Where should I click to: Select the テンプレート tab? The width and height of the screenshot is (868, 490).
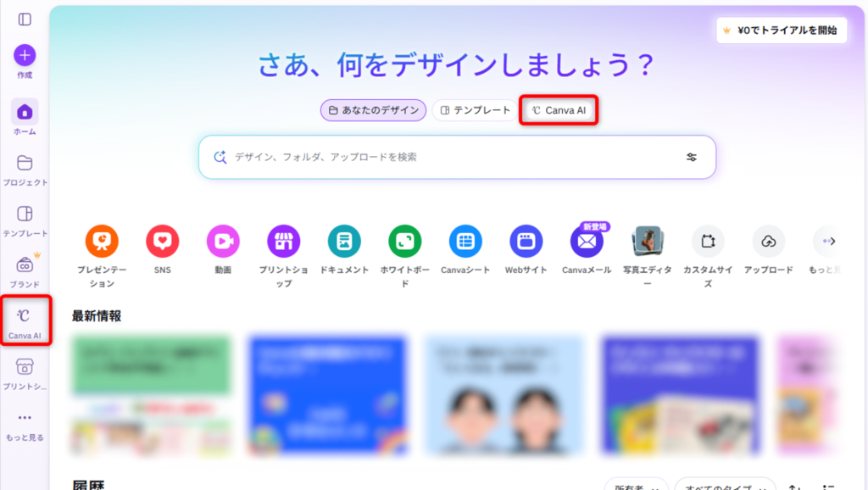pos(475,110)
